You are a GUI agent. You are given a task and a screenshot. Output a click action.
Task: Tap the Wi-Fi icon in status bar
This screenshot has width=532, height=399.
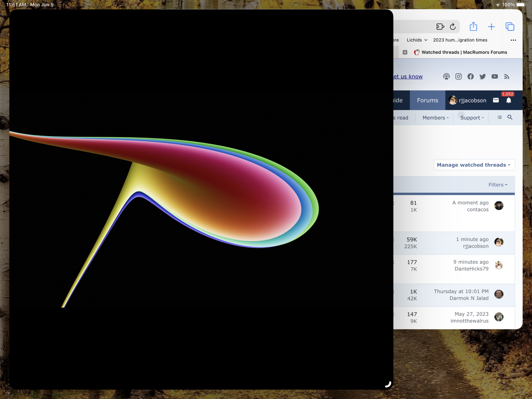pyautogui.click(x=498, y=5)
